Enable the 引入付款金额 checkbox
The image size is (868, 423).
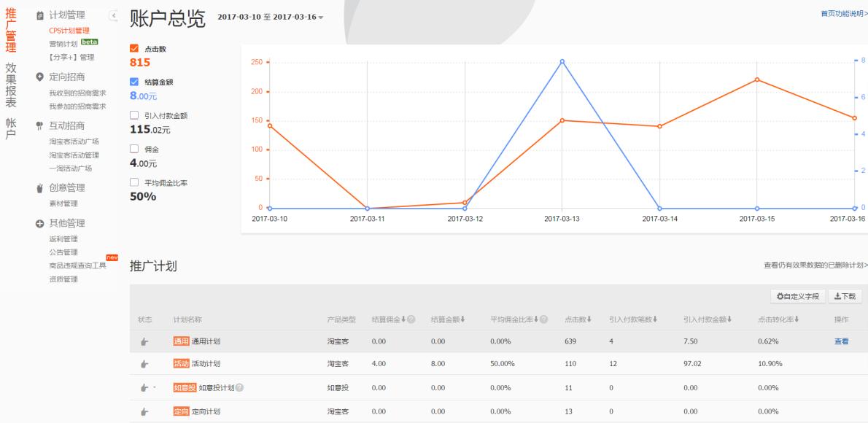(x=133, y=115)
